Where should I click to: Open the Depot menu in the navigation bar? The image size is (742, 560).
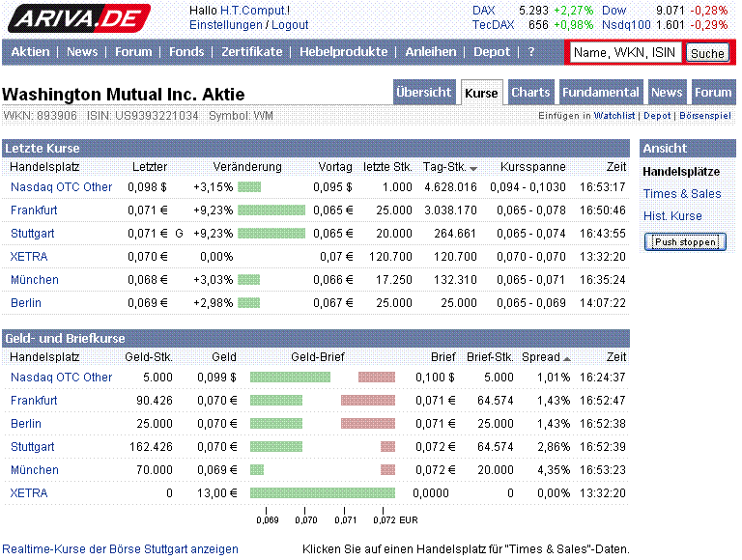tap(492, 51)
